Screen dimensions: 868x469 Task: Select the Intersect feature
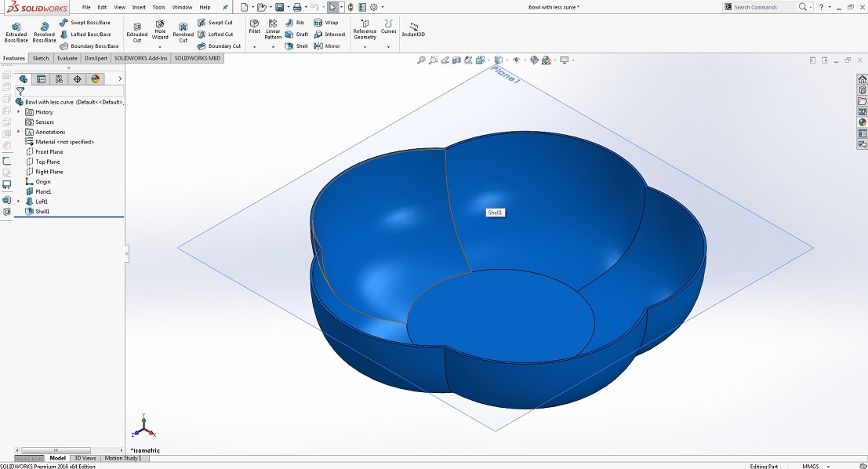(329, 35)
